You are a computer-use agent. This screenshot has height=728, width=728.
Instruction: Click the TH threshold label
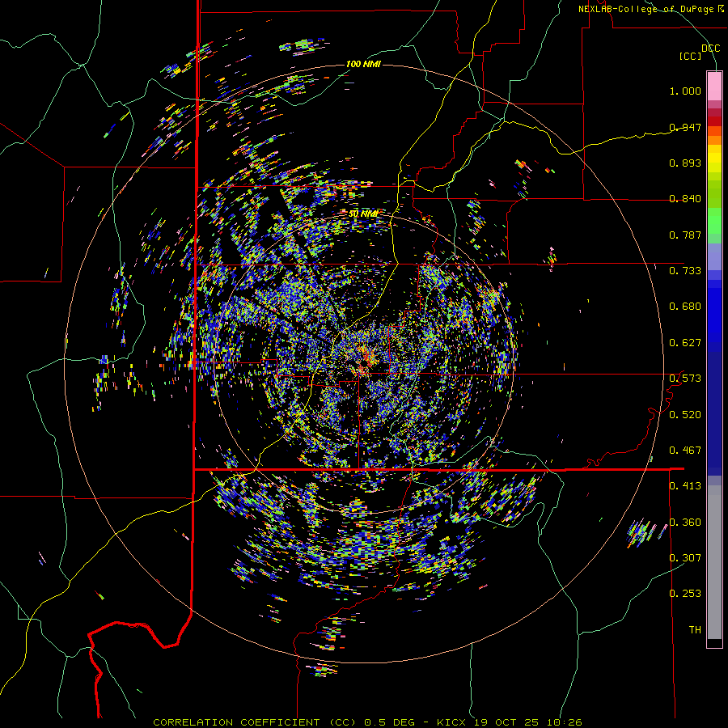[x=695, y=630]
